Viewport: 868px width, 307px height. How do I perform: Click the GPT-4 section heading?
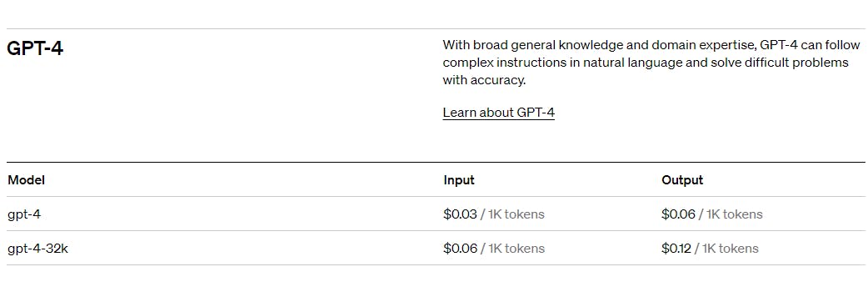point(35,48)
